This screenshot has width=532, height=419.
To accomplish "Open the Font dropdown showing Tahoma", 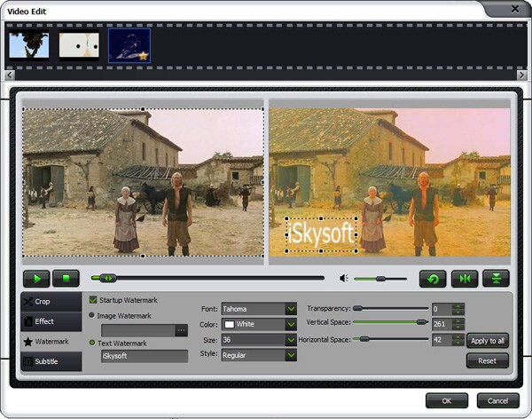I will tap(259, 309).
